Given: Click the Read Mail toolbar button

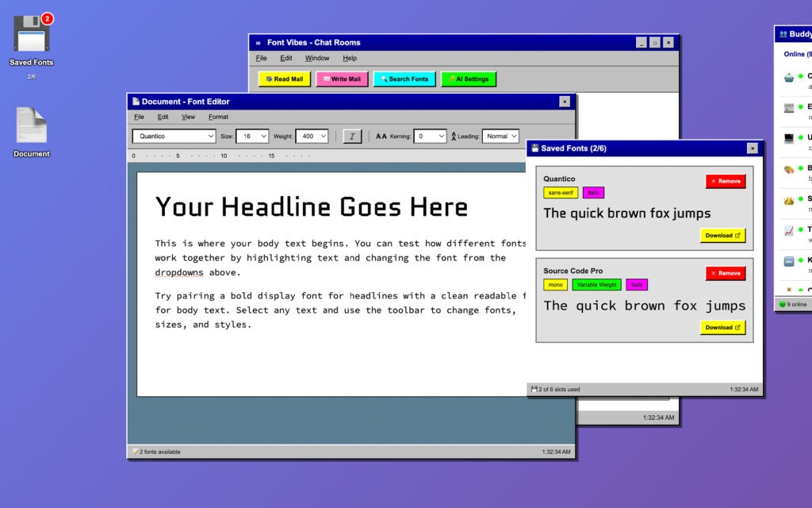Looking at the screenshot, I should pos(285,79).
